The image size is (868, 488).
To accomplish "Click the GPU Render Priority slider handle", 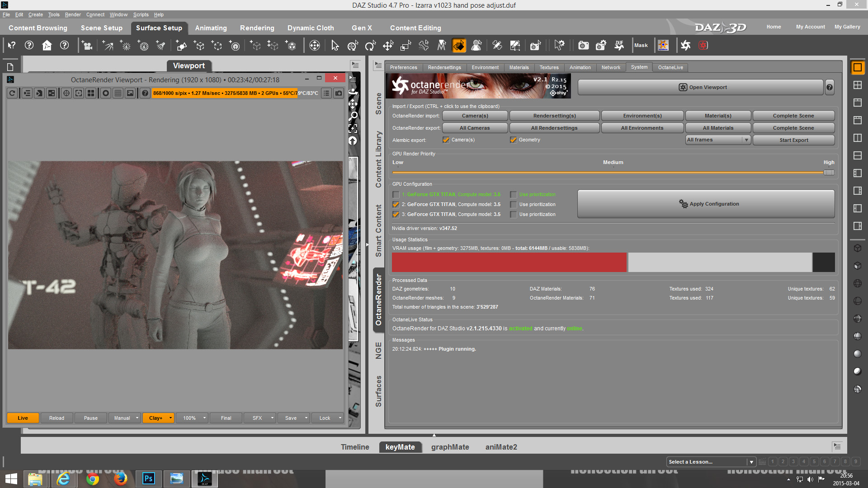I will (828, 172).
